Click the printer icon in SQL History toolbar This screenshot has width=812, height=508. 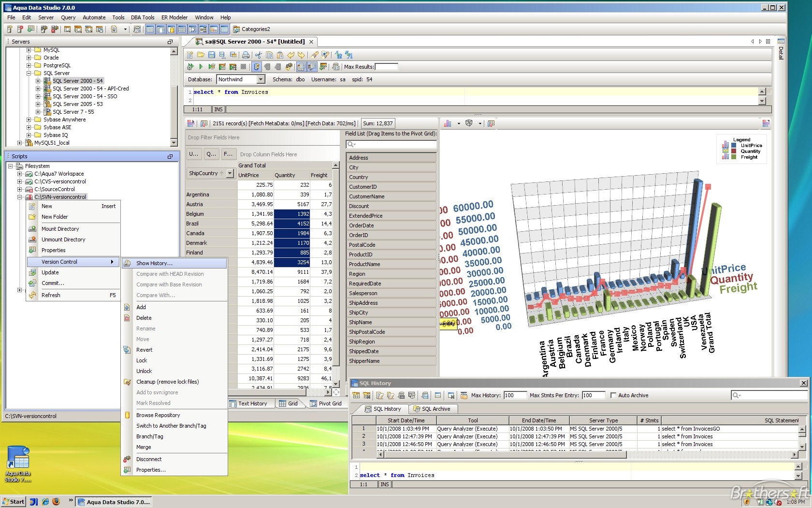click(x=401, y=395)
